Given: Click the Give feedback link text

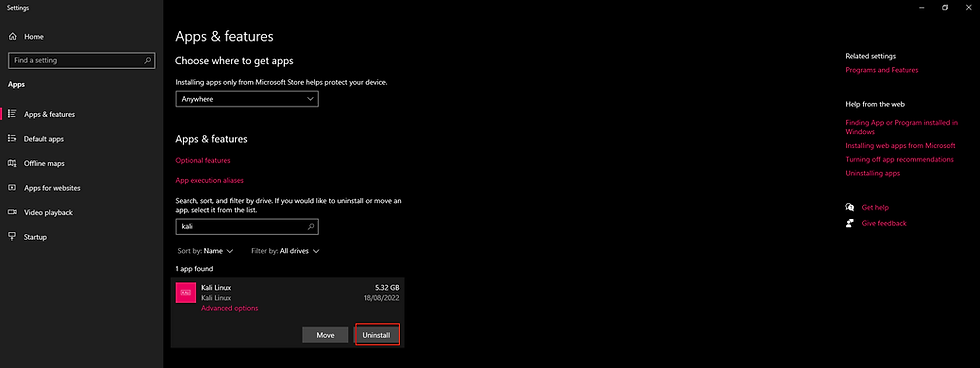Looking at the screenshot, I should pos(883,223).
